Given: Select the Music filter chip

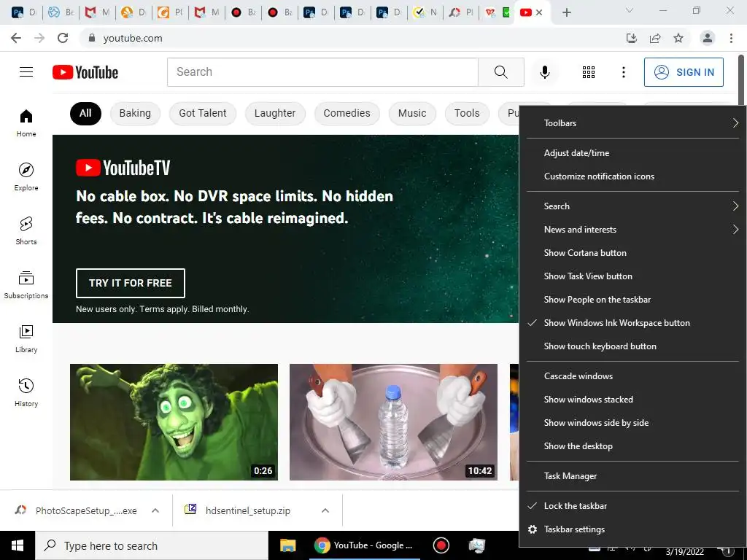Looking at the screenshot, I should coord(412,113).
